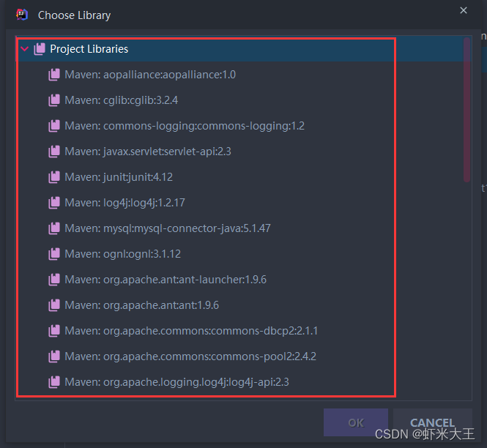Click library icon for ant-launcher:1.9.6
The width and height of the screenshot is (487, 448).
54,280
